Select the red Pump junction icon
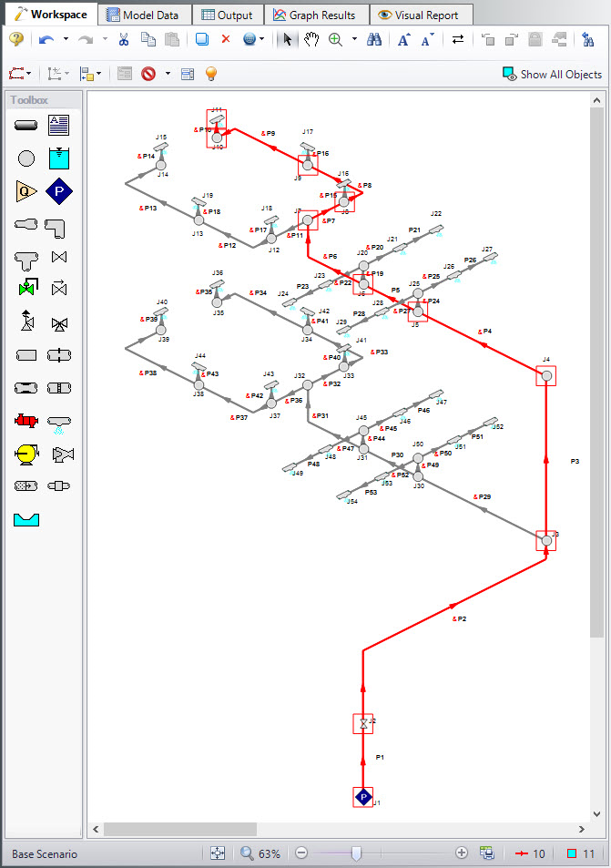Screen dimensions: 611x868 click(26, 421)
